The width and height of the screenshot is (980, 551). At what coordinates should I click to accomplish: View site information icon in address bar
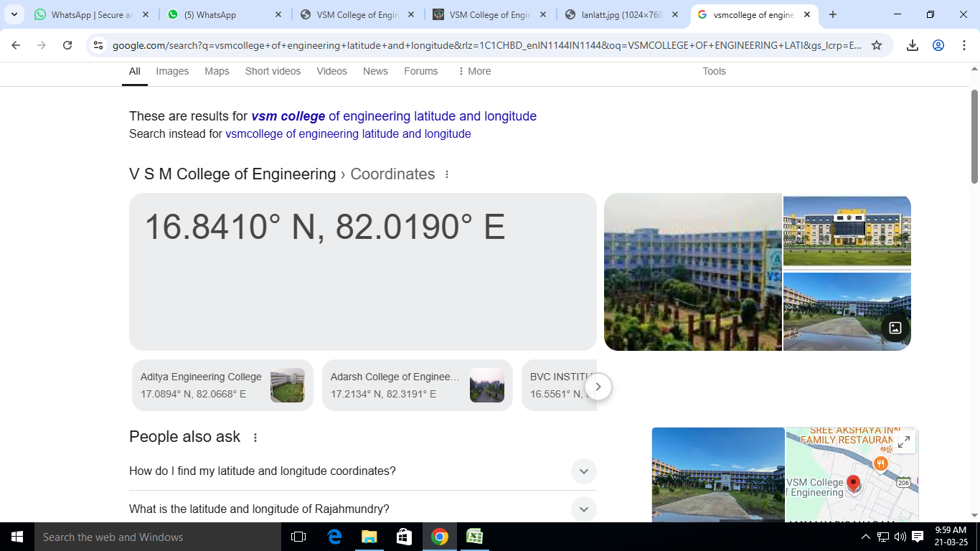tap(99, 45)
